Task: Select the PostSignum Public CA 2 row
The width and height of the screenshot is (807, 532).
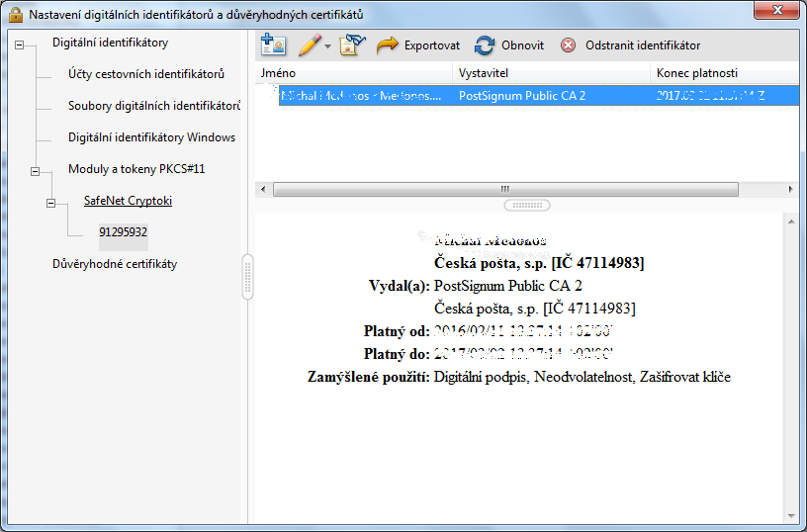Action: coord(539,96)
